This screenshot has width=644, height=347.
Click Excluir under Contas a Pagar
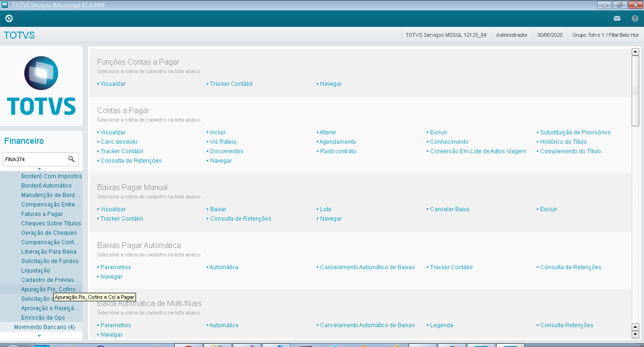[x=439, y=132]
